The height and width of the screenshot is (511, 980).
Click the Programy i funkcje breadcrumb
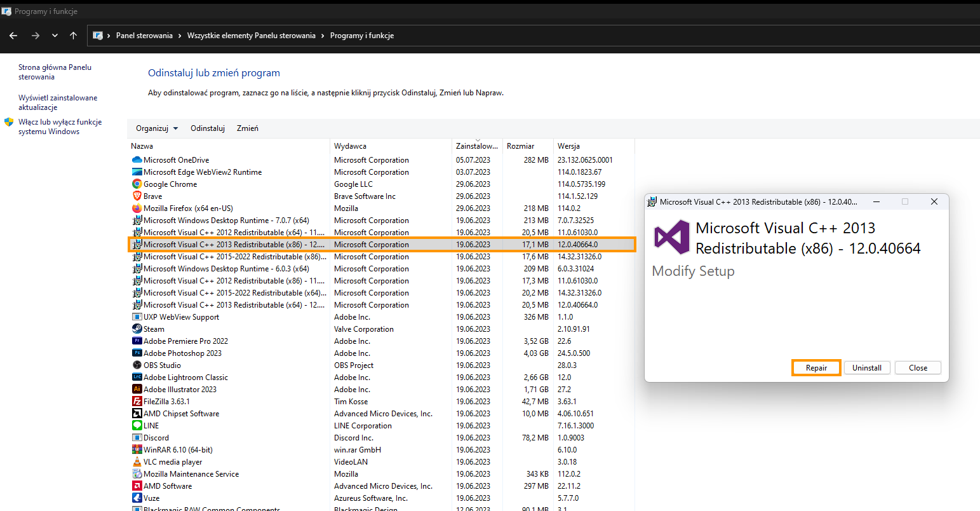pos(362,36)
